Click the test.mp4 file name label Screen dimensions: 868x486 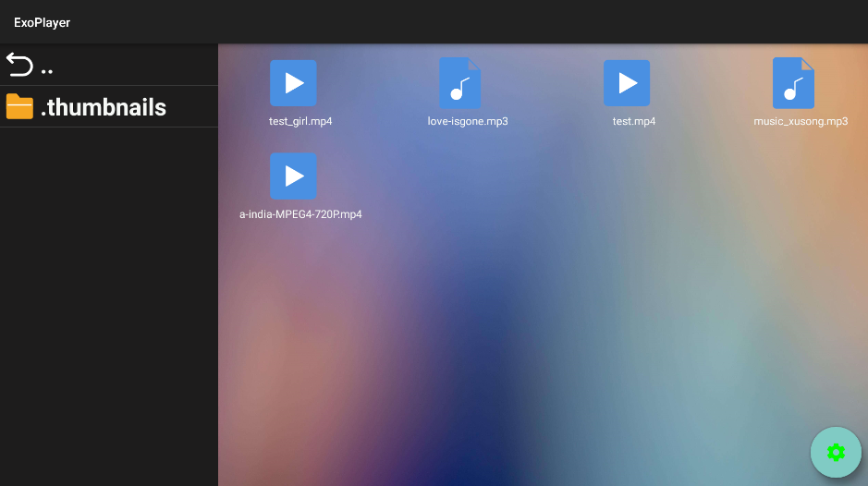(634, 121)
